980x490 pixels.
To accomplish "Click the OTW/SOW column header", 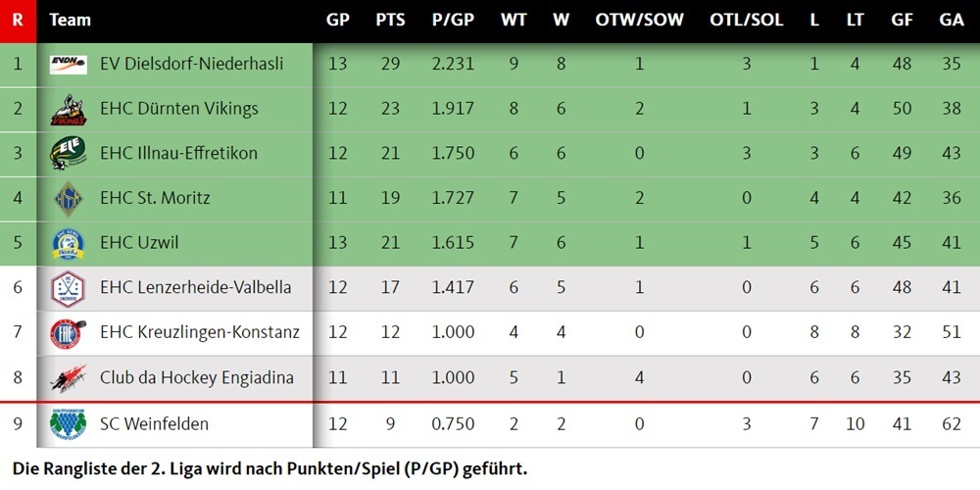I will 639,20.
